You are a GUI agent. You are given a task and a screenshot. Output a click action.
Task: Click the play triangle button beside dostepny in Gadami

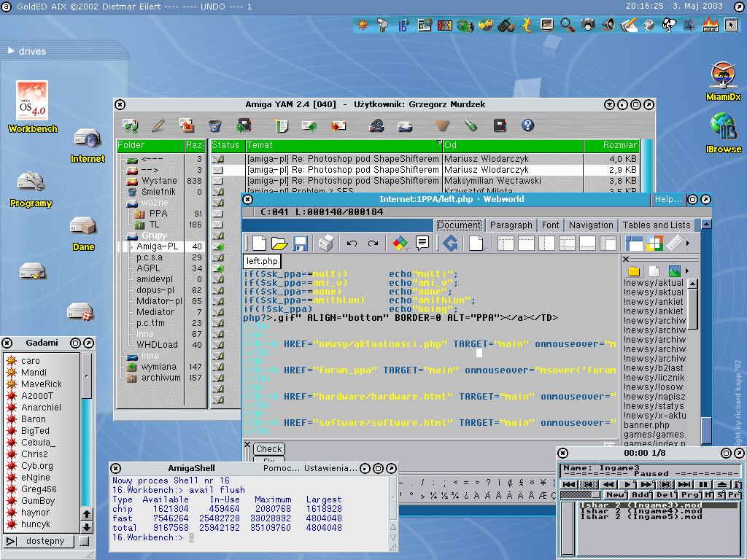11,541
